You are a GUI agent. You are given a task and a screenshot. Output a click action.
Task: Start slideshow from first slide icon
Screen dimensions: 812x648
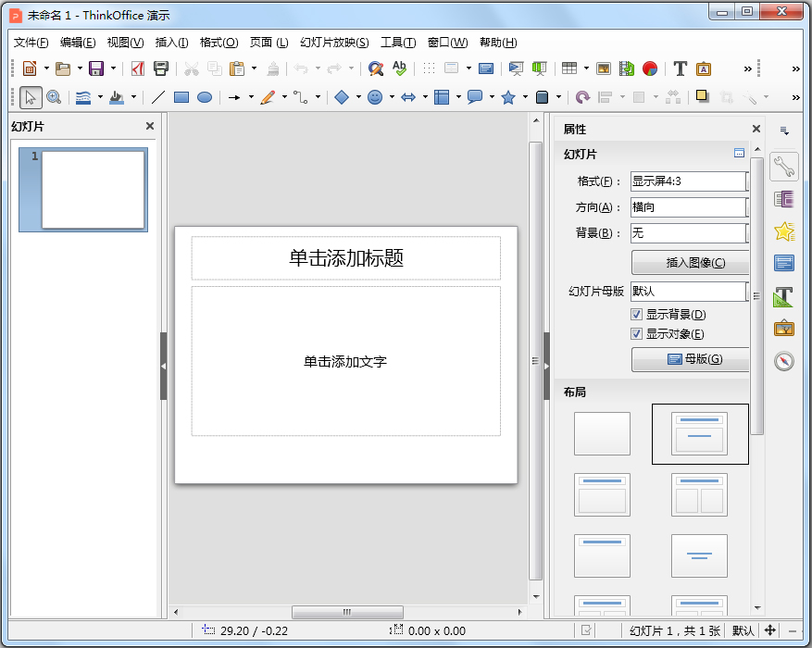pos(516,69)
